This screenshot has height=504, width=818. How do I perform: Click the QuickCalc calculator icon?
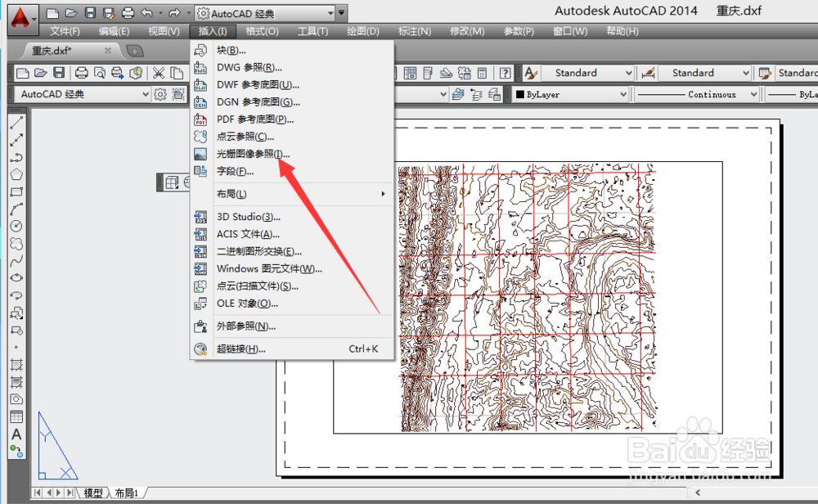483,73
